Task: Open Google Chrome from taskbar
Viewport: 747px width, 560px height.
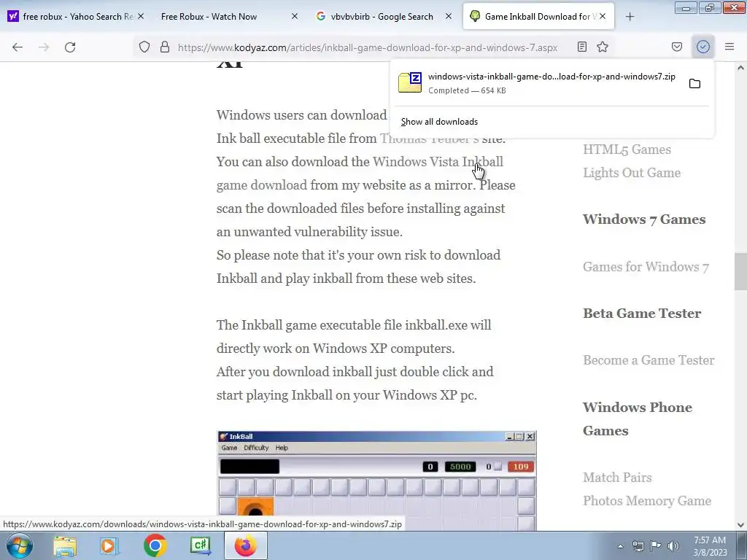Action: click(155, 545)
